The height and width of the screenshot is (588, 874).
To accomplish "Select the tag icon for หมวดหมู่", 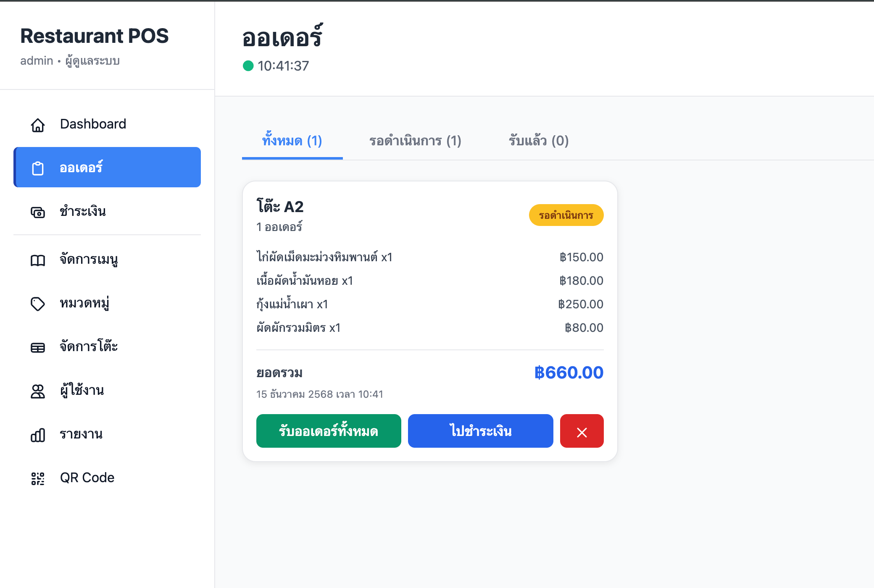I will 38,304.
